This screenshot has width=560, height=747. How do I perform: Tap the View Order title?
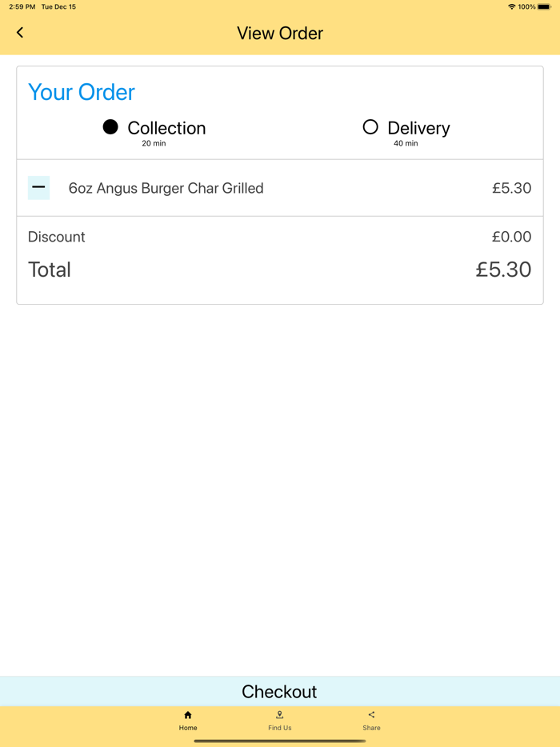279,33
